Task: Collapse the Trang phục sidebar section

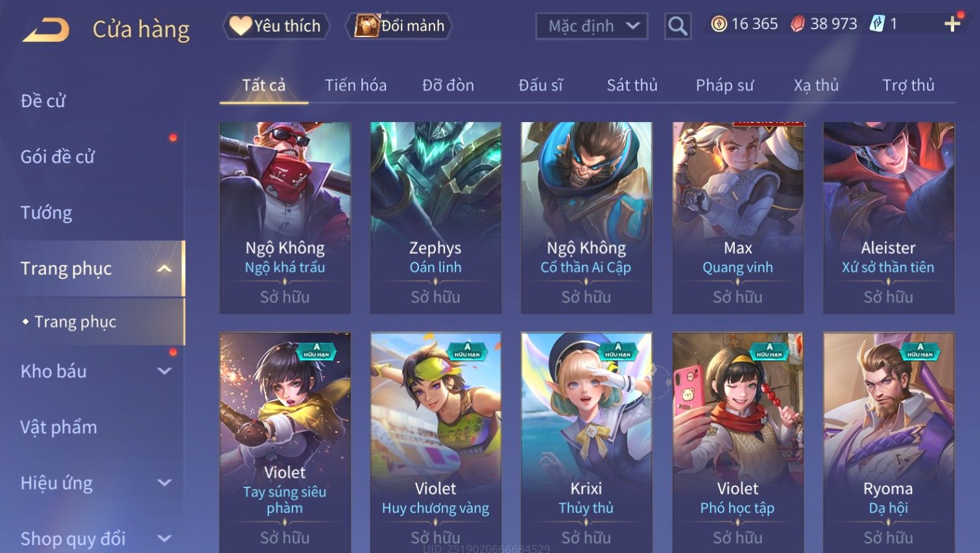Action: point(165,269)
